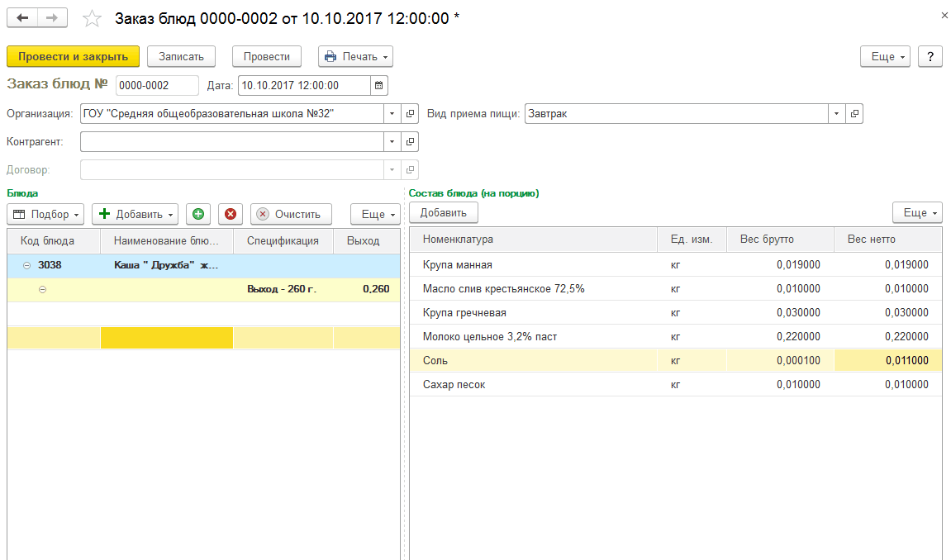Expand the Организация dropdown list
Viewport: 951px width, 560px height.
(x=392, y=113)
